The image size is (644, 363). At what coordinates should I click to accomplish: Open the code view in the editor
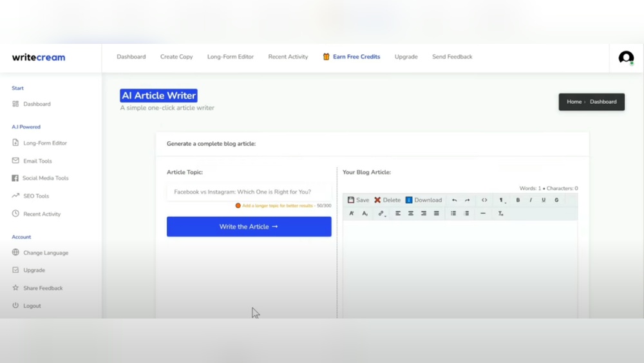484,201
